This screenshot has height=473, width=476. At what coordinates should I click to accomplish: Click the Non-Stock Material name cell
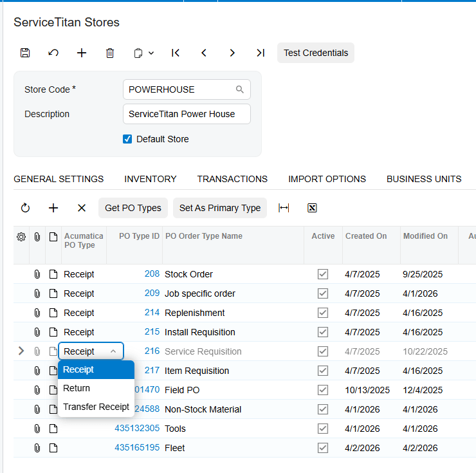233,409
